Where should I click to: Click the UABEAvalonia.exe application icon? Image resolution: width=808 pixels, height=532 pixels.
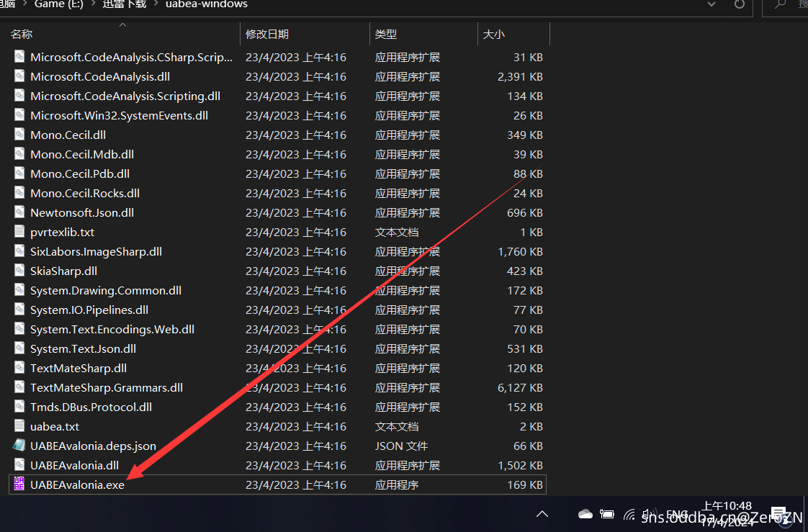19,485
